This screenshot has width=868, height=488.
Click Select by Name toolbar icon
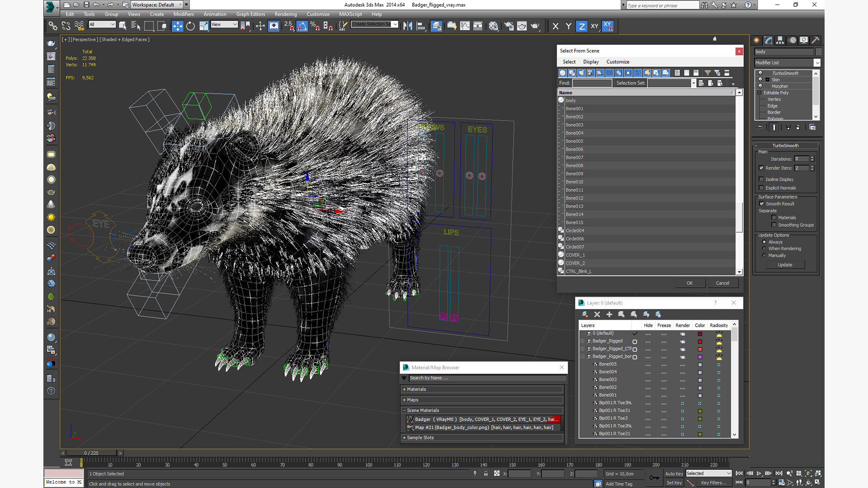point(136,26)
